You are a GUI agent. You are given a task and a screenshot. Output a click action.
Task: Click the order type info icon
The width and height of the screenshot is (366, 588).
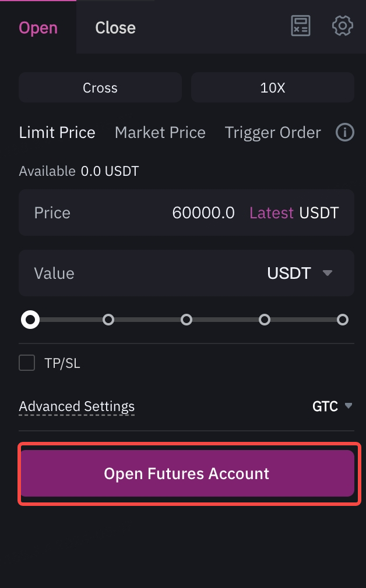coord(344,132)
